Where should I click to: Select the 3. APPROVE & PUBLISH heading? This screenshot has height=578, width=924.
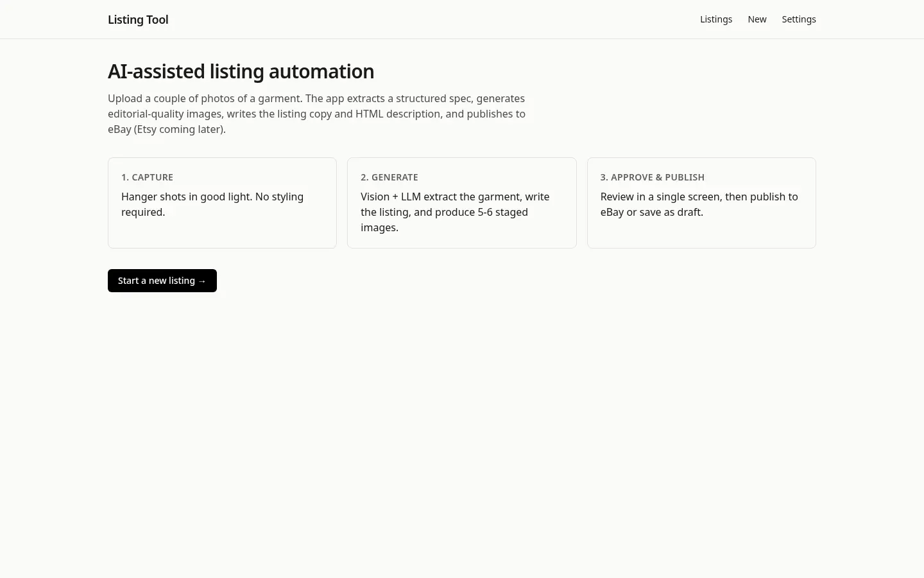[x=652, y=177]
